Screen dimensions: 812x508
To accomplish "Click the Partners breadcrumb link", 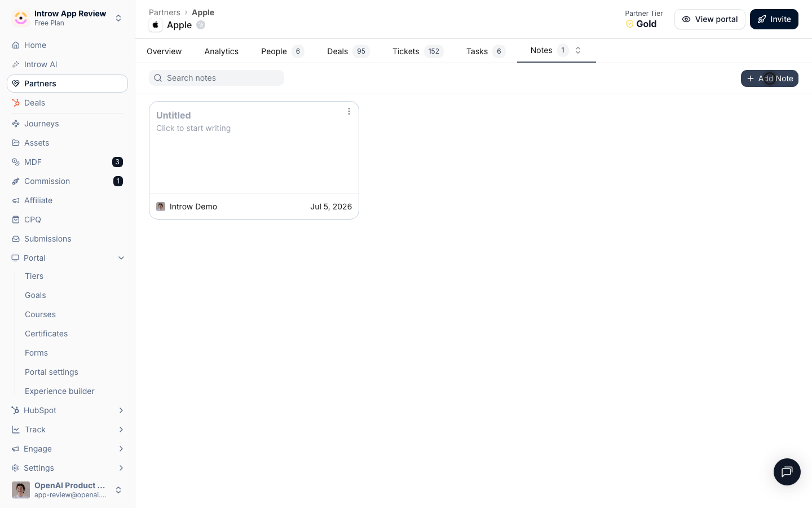I will point(165,12).
